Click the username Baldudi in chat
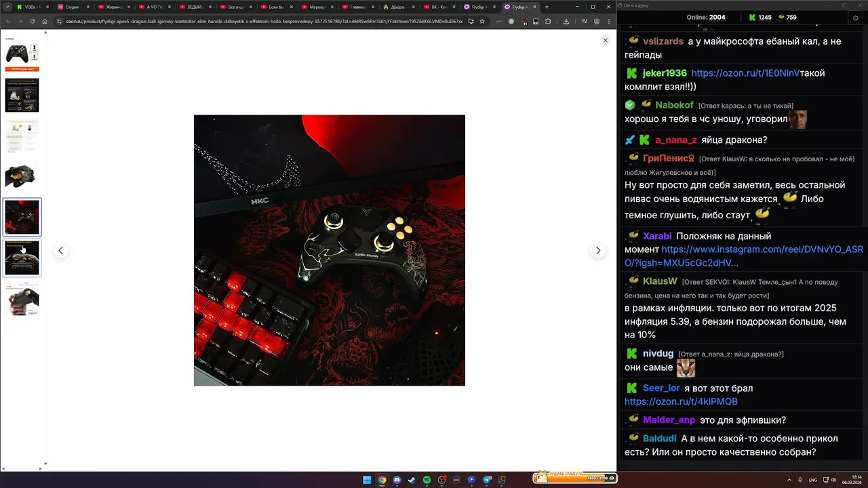Image resolution: width=868 pixels, height=488 pixels. click(658, 439)
